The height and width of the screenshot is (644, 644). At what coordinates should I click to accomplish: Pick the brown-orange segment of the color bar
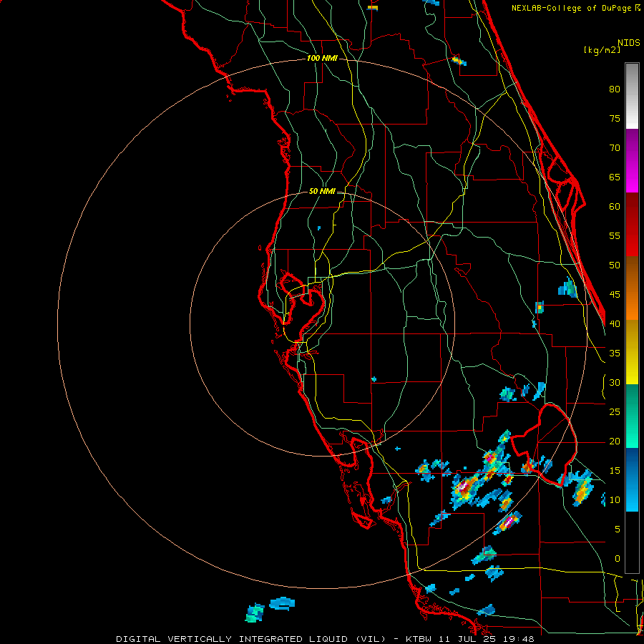coord(632,288)
